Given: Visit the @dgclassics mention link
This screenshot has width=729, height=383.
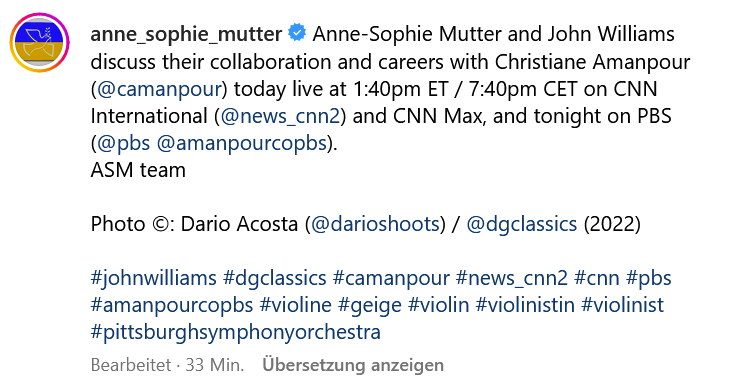Looking at the screenshot, I should [522, 224].
